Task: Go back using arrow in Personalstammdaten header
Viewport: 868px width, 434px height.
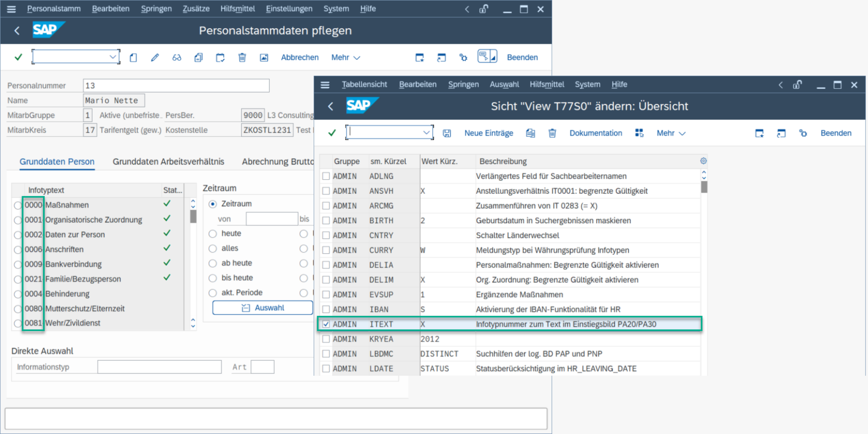Action: 16,31
